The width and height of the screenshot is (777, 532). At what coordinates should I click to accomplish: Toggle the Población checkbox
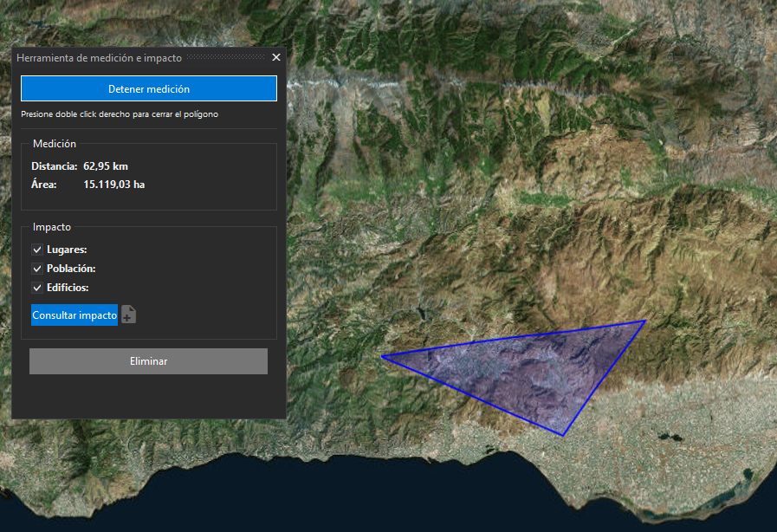(37, 269)
